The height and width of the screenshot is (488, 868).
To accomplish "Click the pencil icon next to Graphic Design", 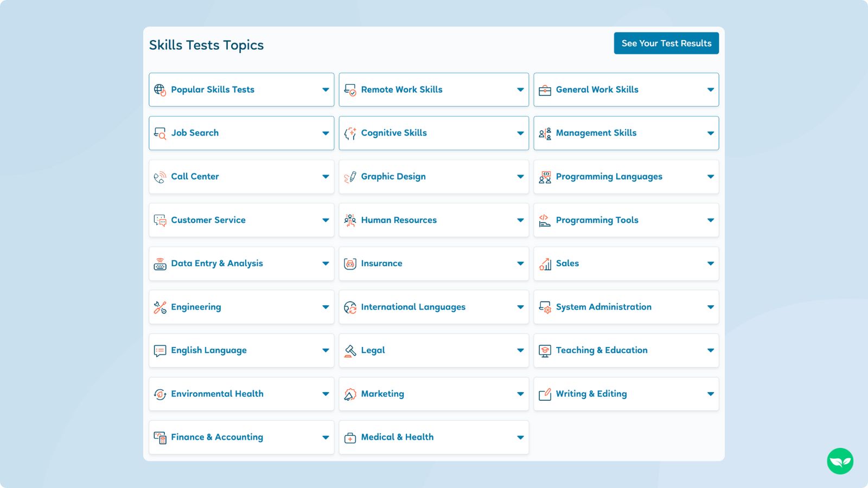I will tap(350, 176).
